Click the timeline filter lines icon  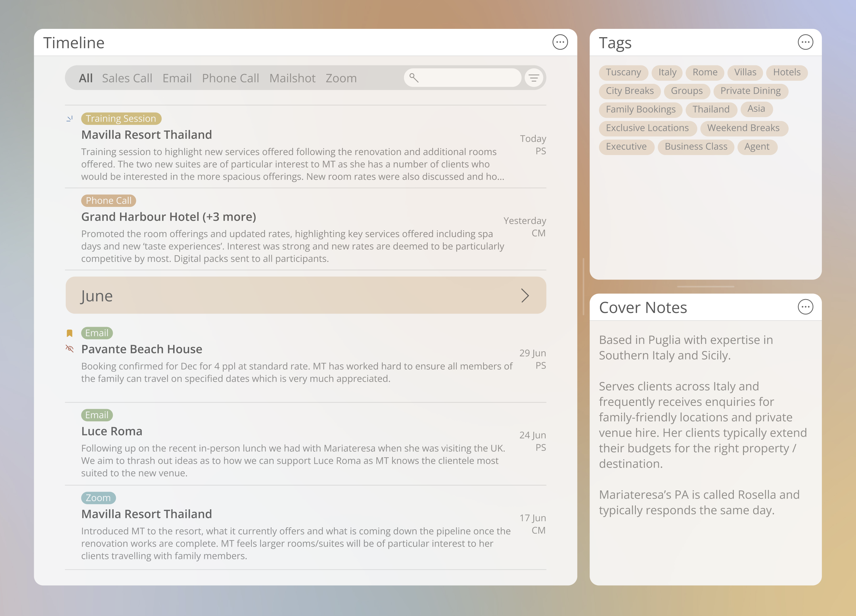point(534,78)
